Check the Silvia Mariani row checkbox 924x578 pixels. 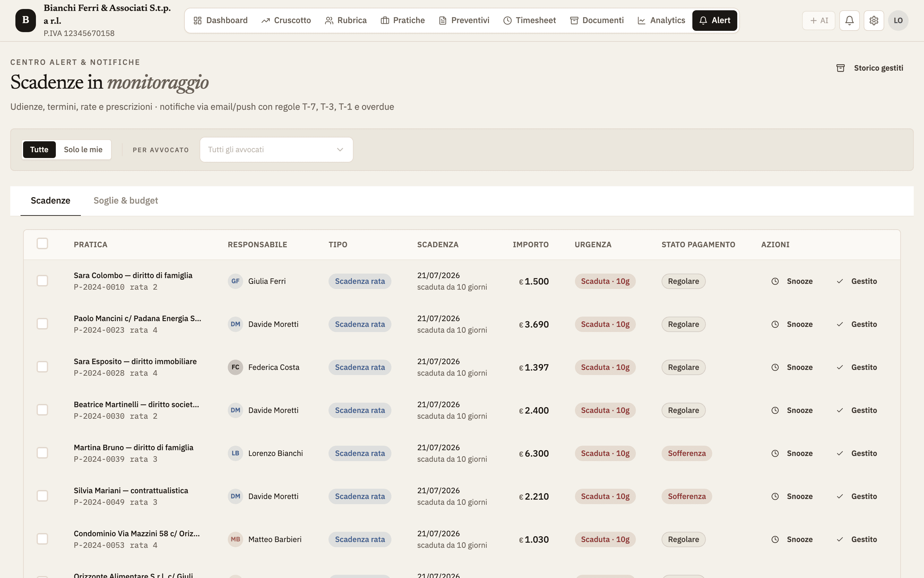[42, 496]
